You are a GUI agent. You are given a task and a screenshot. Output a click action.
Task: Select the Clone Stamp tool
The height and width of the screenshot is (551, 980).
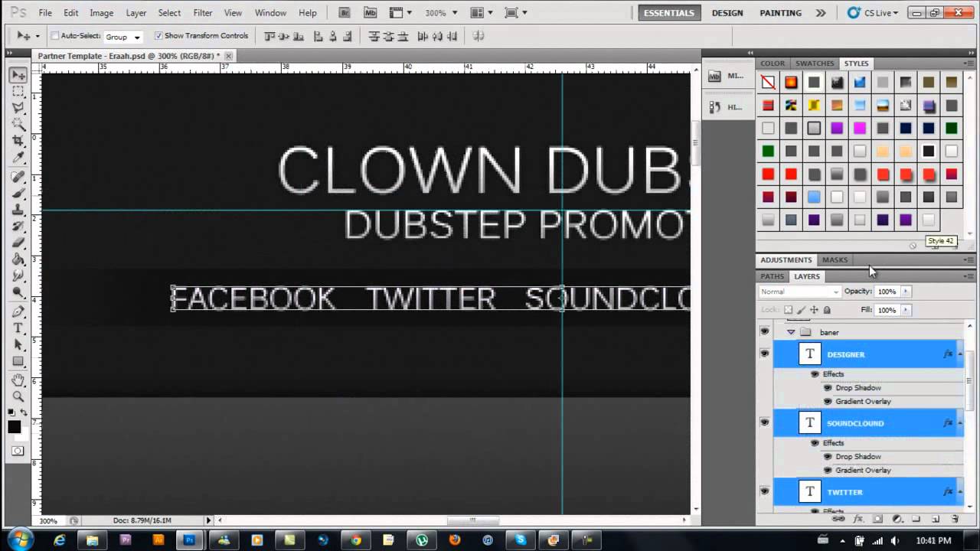pos(18,210)
